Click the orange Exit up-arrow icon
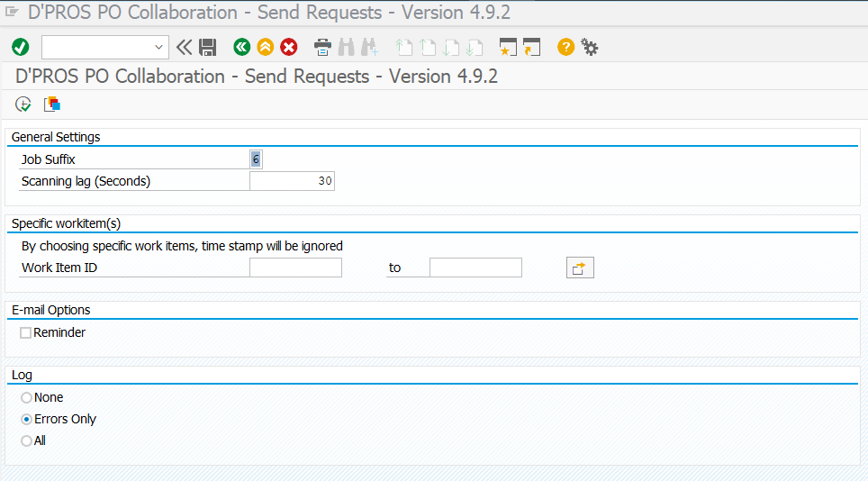This screenshot has height=481, width=868. pyautogui.click(x=265, y=47)
